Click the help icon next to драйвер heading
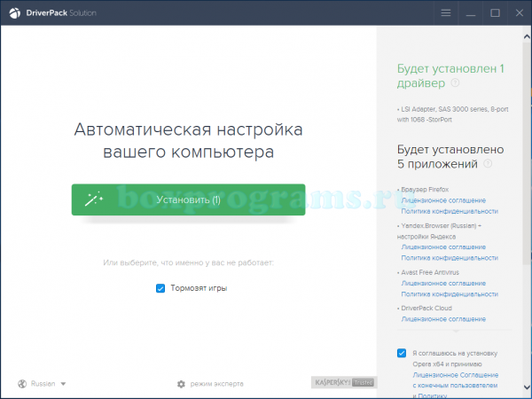The image size is (532, 399). 455,82
